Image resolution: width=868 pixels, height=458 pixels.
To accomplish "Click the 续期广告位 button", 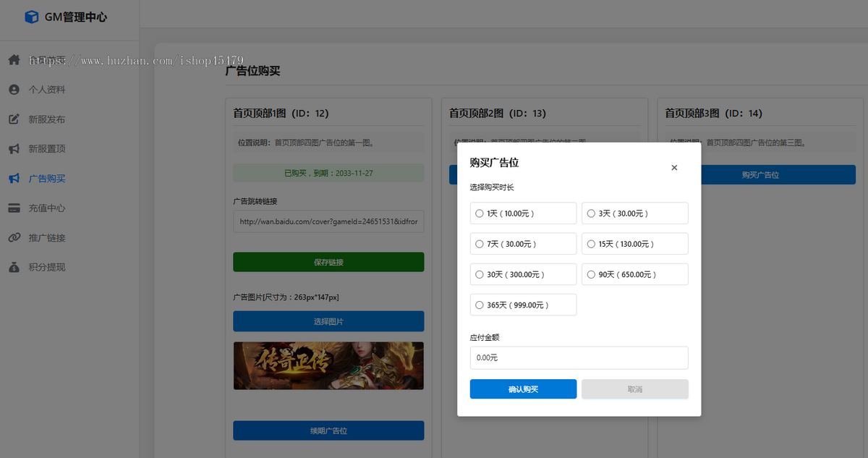I will (328, 431).
